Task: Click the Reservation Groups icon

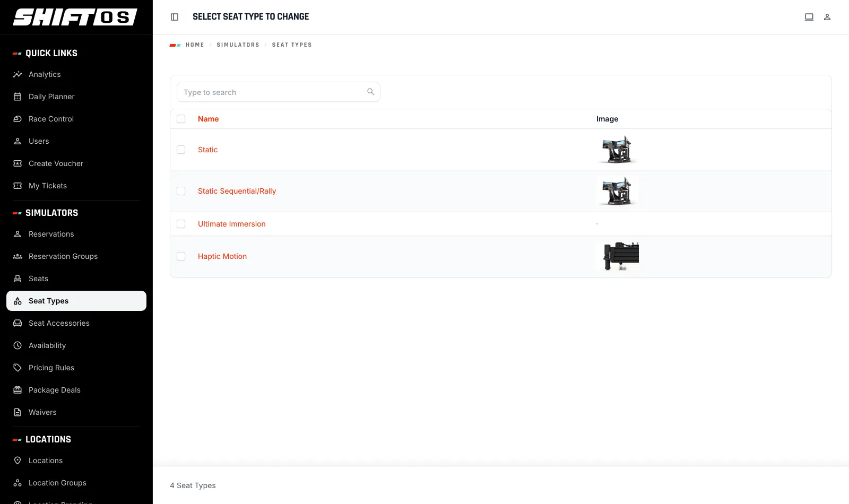Action: tap(18, 256)
